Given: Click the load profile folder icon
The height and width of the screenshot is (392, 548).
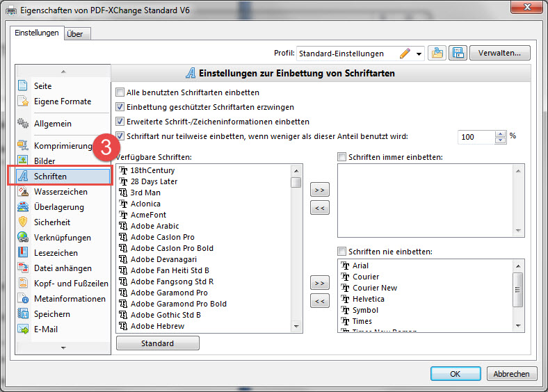Looking at the screenshot, I should (437, 53).
